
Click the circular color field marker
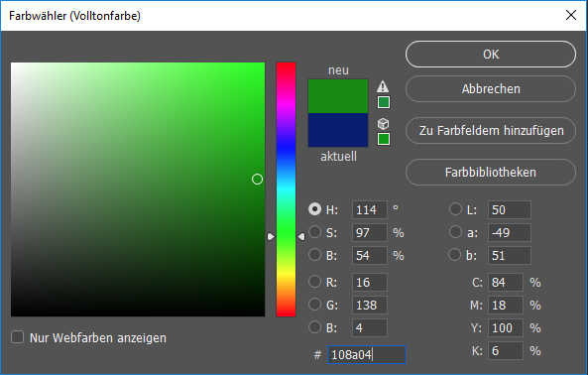coord(257,180)
